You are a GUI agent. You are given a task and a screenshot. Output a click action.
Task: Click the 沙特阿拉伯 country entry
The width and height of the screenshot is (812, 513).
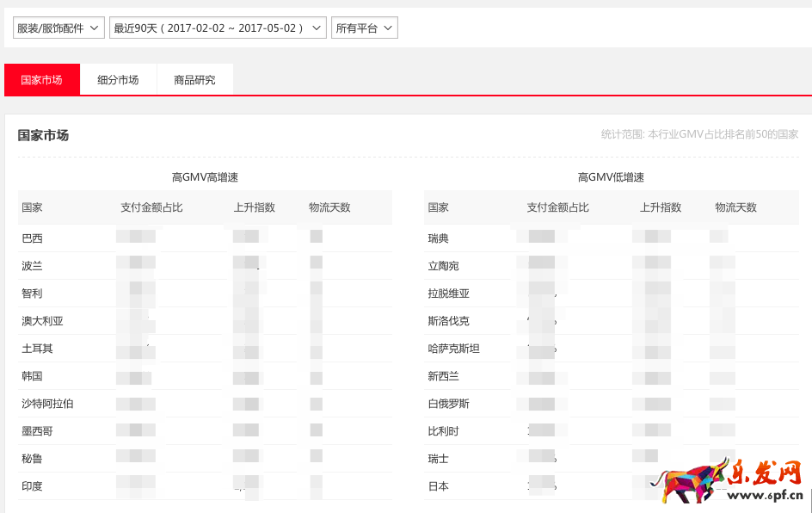(47, 404)
